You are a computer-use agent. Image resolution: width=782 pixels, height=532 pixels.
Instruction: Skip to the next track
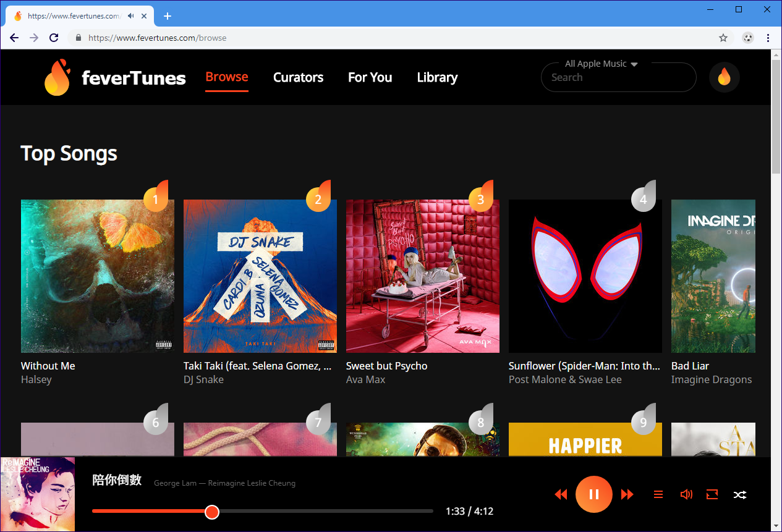tap(627, 494)
